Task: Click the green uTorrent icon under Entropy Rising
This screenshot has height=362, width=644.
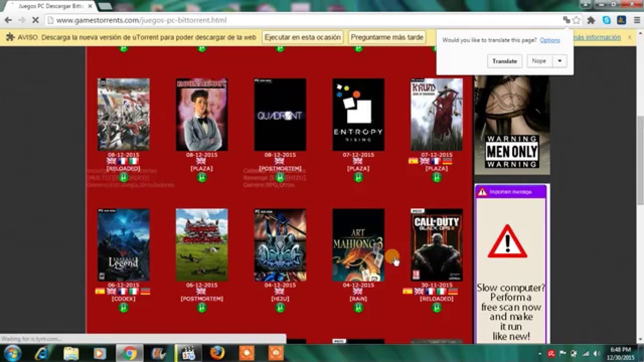Action: coord(358,177)
